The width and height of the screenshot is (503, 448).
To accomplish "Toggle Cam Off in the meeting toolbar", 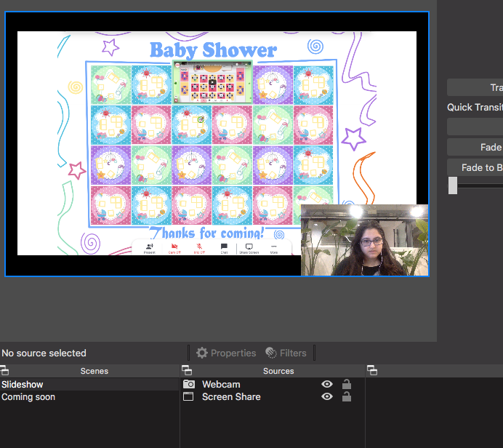I will 174,247.
